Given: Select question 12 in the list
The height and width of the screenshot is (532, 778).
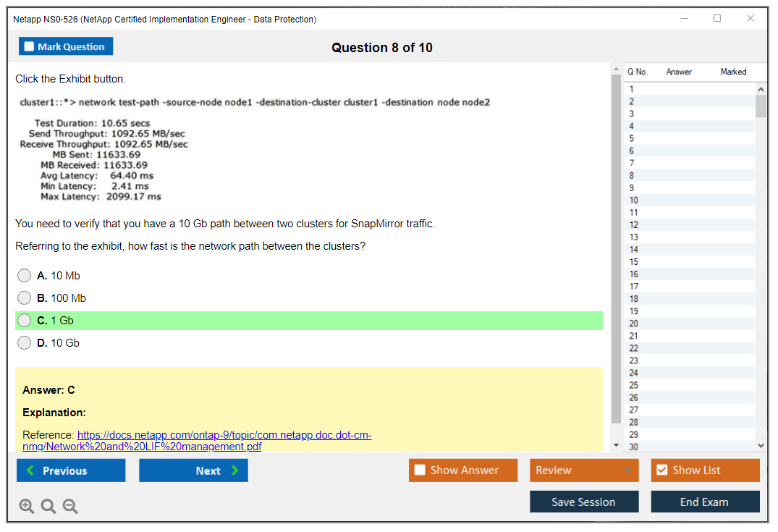Looking at the screenshot, I should 634,225.
